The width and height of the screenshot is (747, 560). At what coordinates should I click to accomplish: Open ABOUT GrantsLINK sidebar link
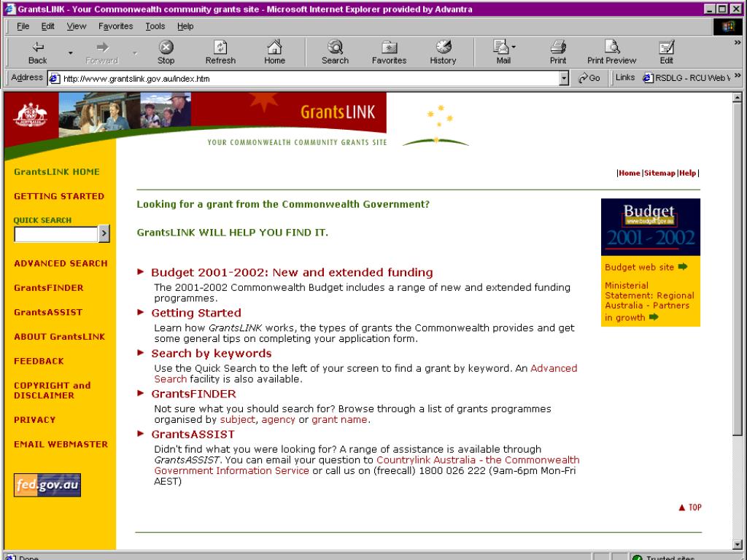click(60, 337)
